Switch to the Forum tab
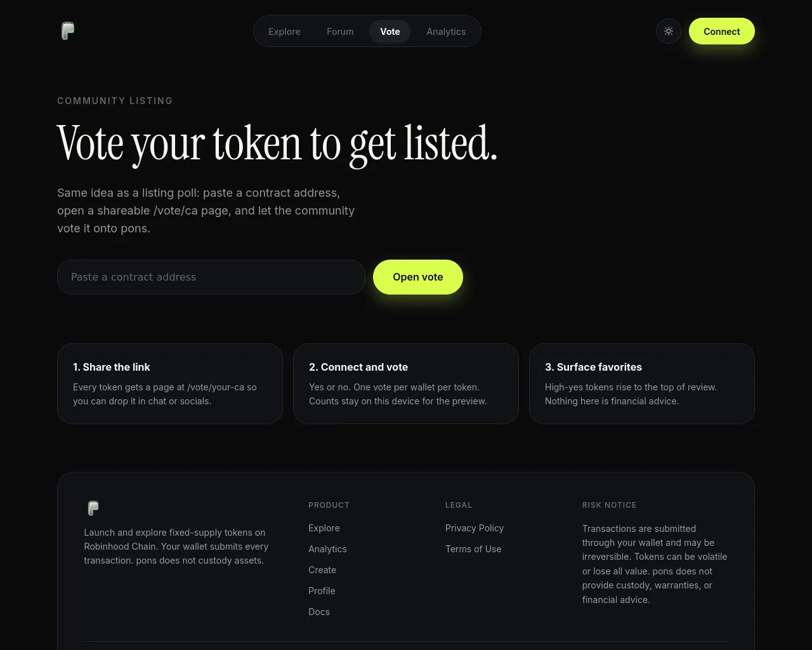The width and height of the screenshot is (812, 650). pos(340,31)
